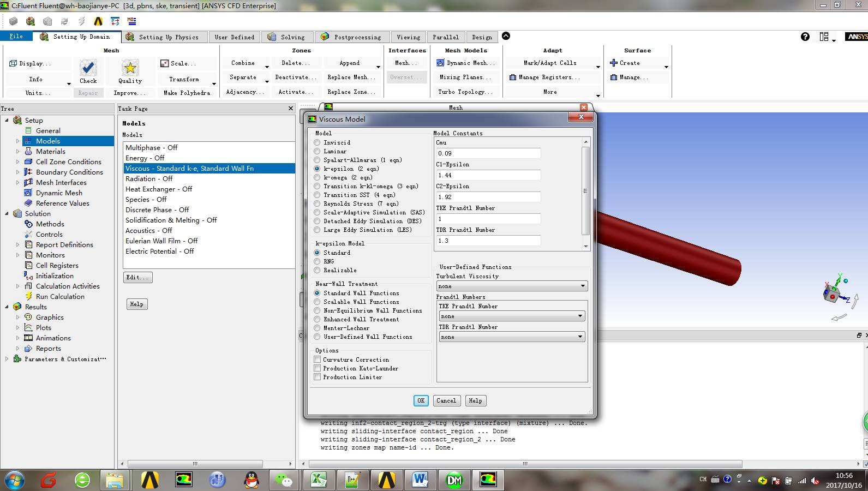Cancel the Viscous Model dialog
The image size is (868, 491).
(446, 400)
